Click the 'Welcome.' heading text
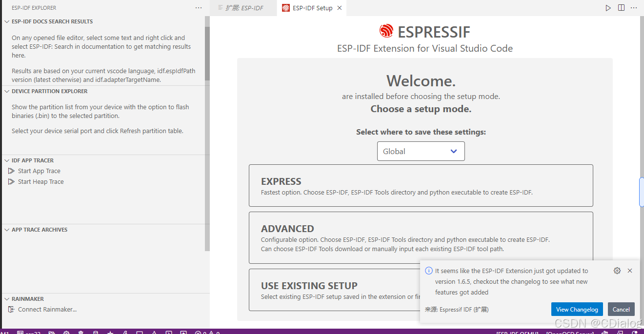644x334 pixels. pyautogui.click(x=421, y=80)
